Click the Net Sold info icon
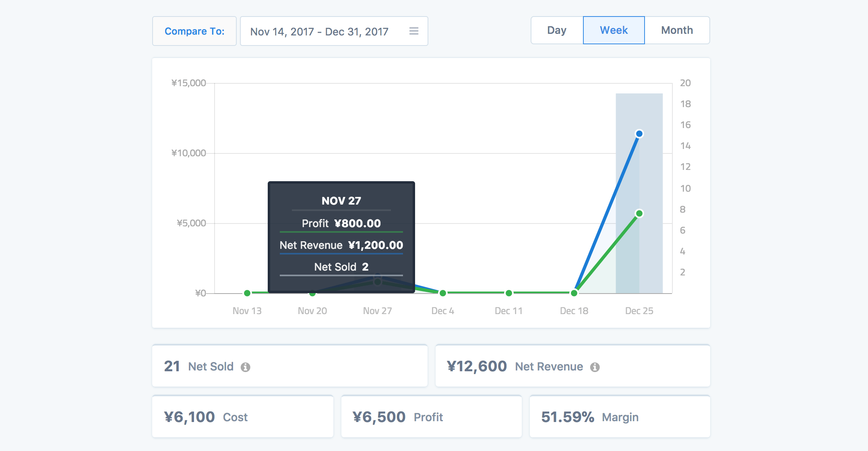Screen dimensions: 868x451 coord(245,367)
